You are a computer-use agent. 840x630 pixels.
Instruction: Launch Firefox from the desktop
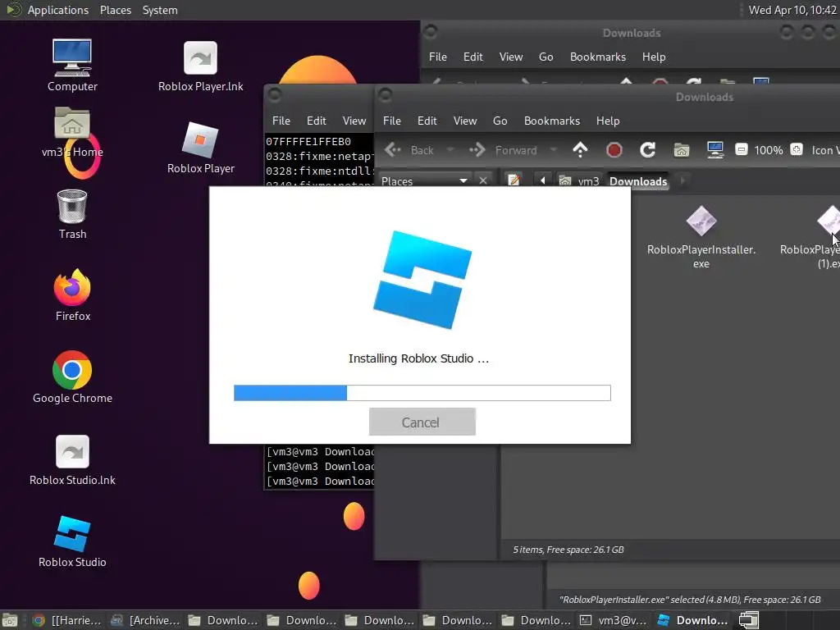(x=72, y=295)
